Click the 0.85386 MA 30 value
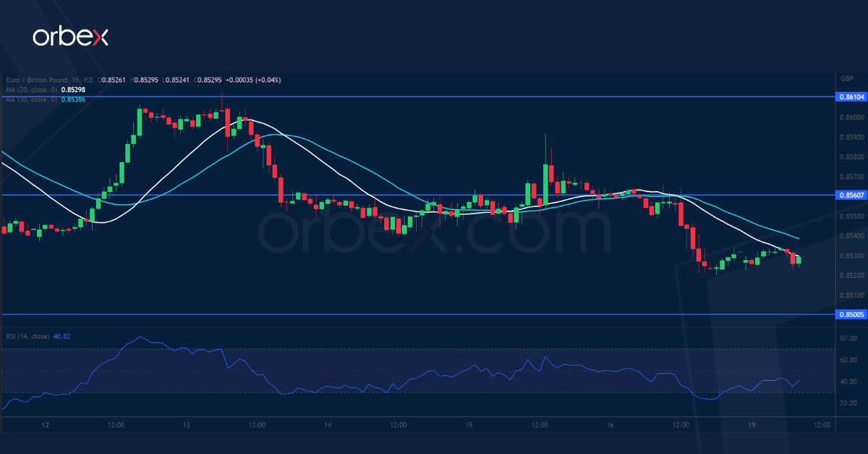 [74, 98]
